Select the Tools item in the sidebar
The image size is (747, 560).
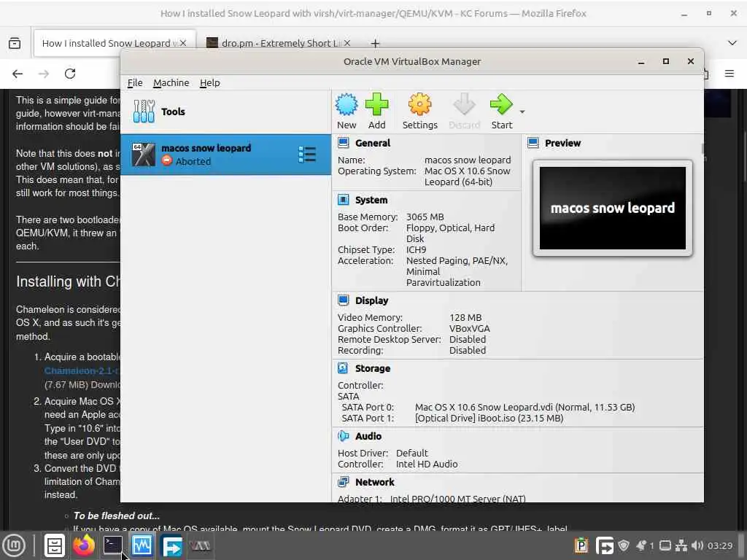(226, 112)
